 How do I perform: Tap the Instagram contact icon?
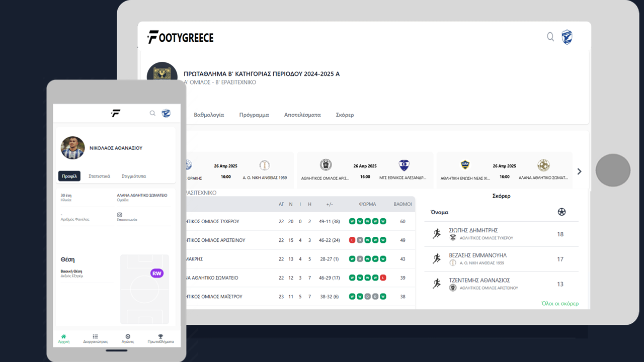click(120, 215)
